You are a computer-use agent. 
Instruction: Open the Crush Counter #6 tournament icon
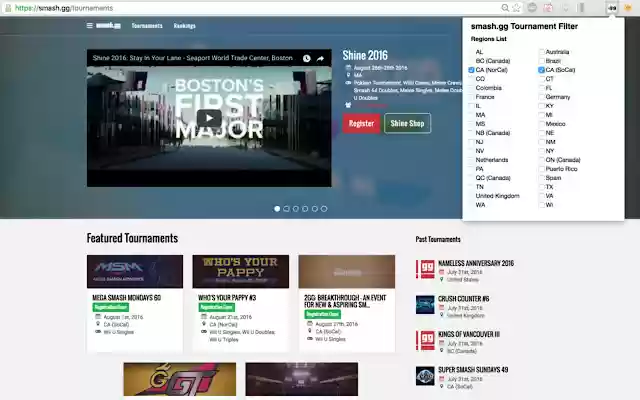click(x=425, y=305)
